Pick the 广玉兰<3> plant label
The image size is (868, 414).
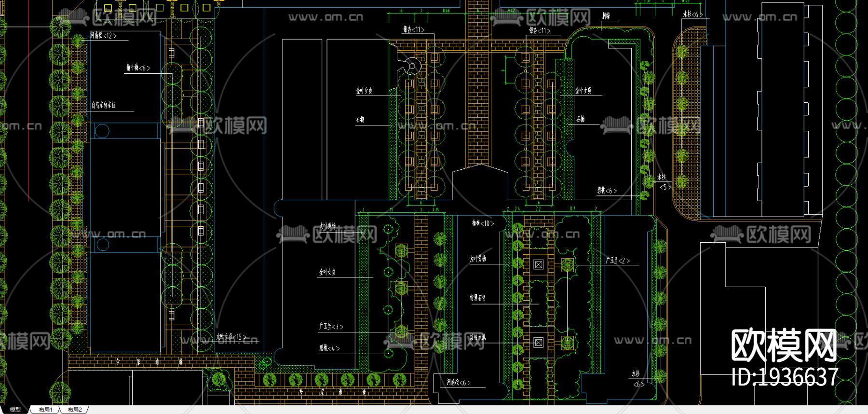[x=331, y=327]
